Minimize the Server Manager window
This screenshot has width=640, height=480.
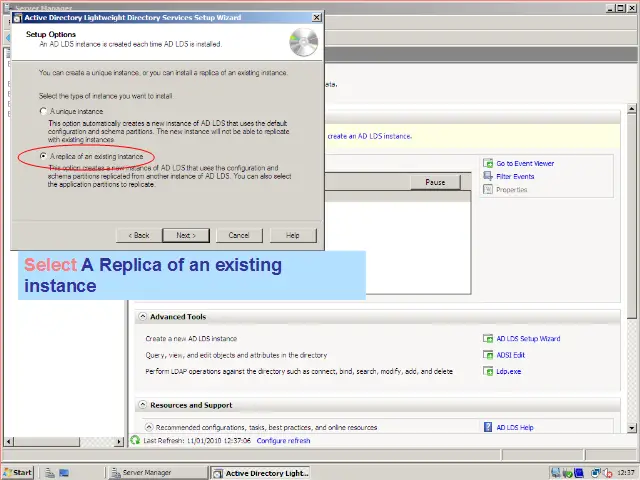(610, 8)
